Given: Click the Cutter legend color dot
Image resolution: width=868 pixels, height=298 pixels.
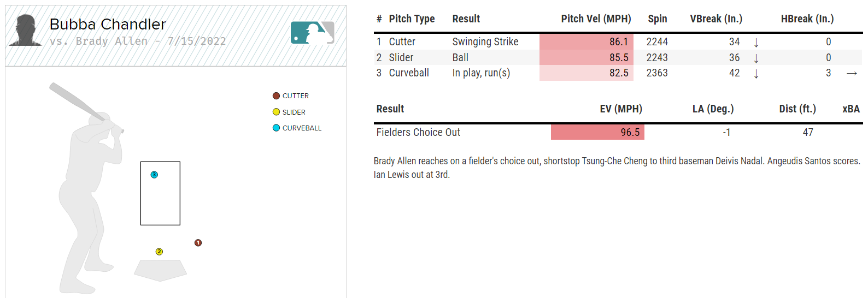Looking at the screenshot, I should (x=276, y=96).
